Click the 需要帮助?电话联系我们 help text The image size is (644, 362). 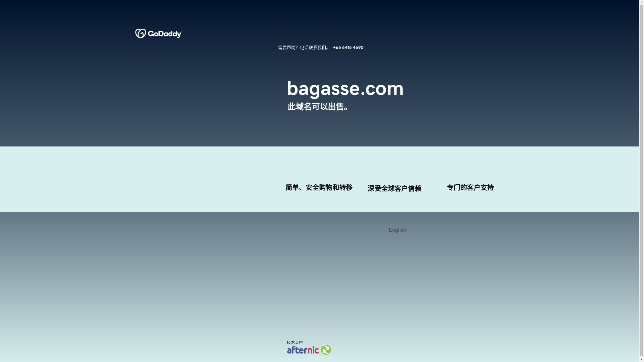tap(303, 48)
